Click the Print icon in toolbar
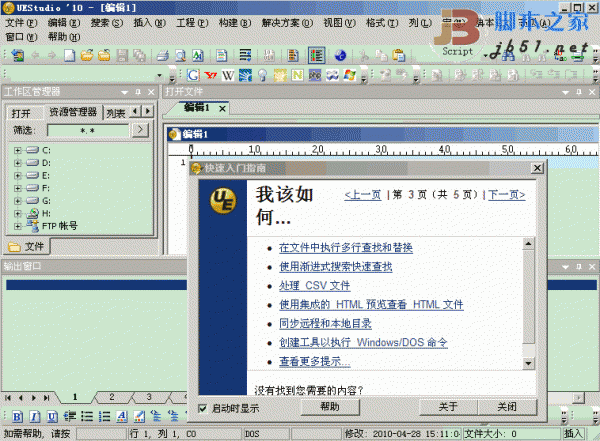Image resolution: width=600 pixels, height=441 pixels. click(x=163, y=56)
